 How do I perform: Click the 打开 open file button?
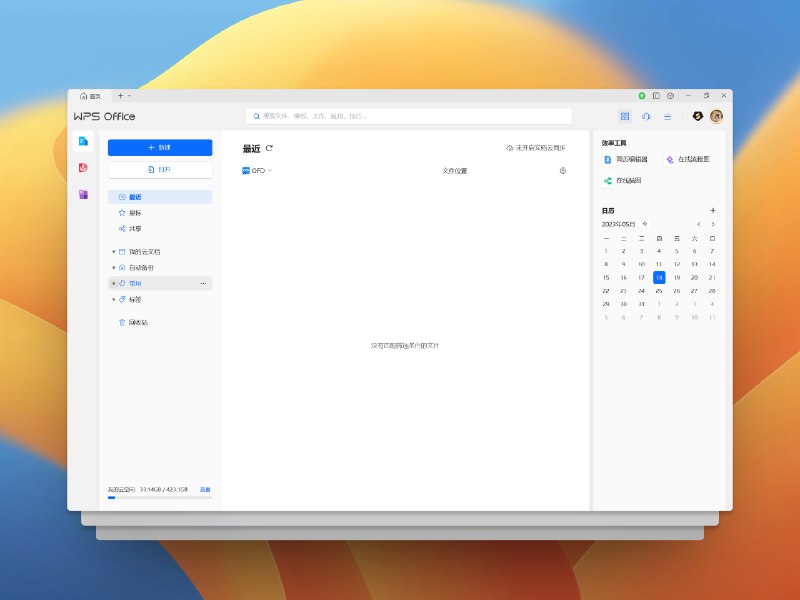(160, 170)
